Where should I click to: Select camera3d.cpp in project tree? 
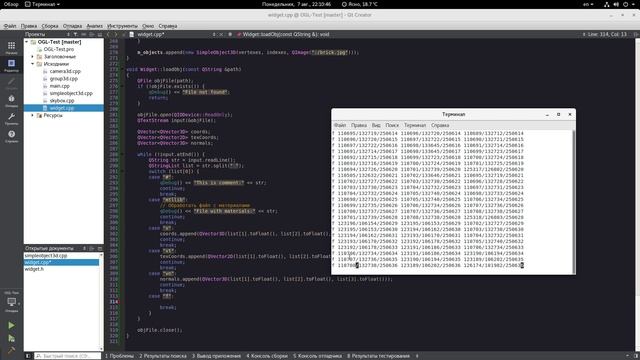pyautogui.click(x=65, y=71)
